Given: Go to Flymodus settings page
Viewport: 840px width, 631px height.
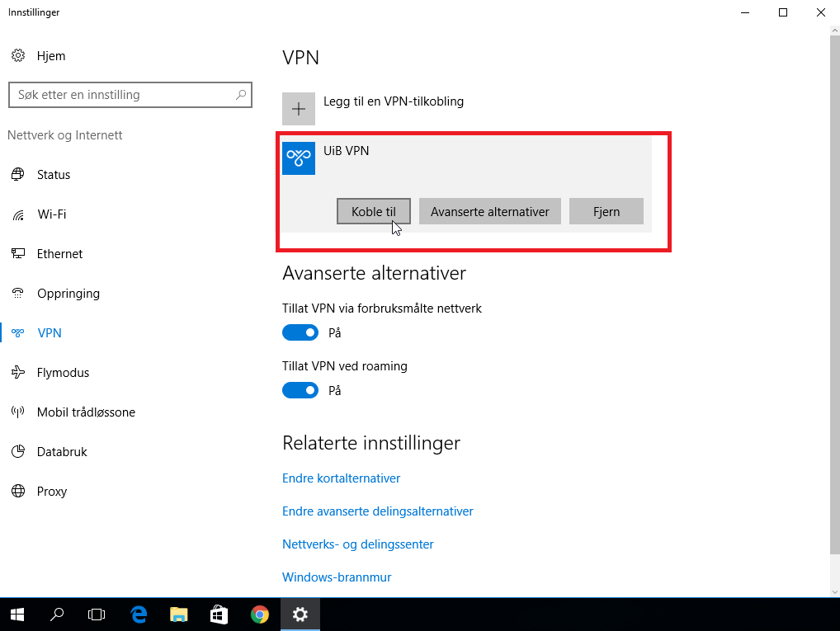Looking at the screenshot, I should (63, 373).
